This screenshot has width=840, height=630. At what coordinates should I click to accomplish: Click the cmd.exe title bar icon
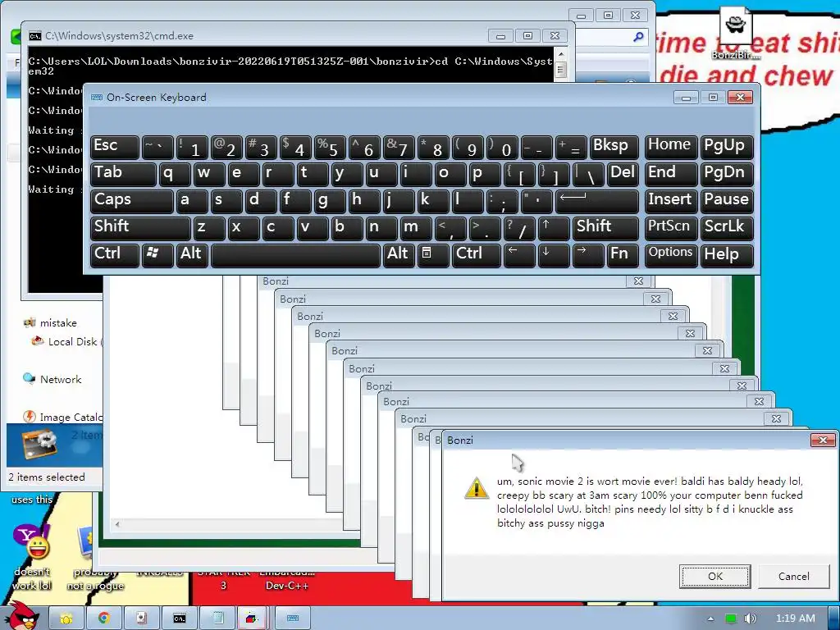point(34,36)
